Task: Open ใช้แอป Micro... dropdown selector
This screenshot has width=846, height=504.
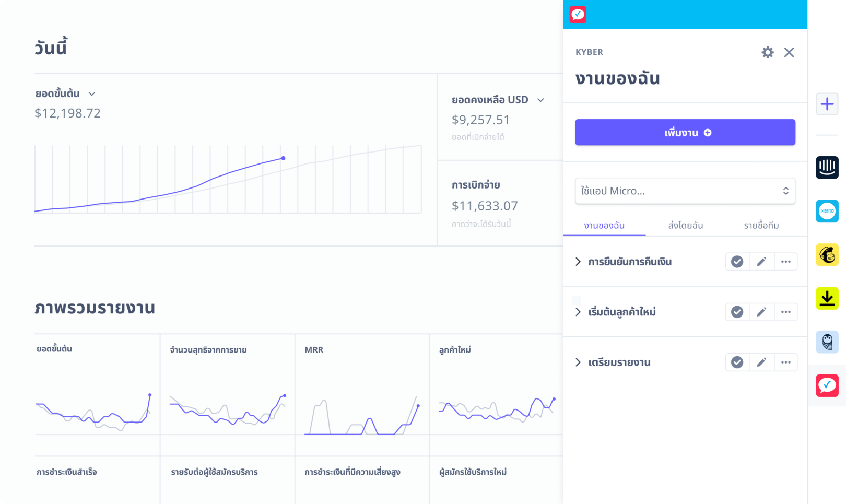Action: pyautogui.click(x=685, y=191)
